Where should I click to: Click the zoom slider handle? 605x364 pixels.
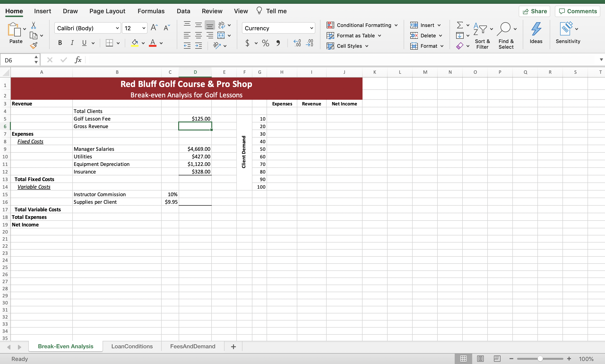[x=540, y=359]
